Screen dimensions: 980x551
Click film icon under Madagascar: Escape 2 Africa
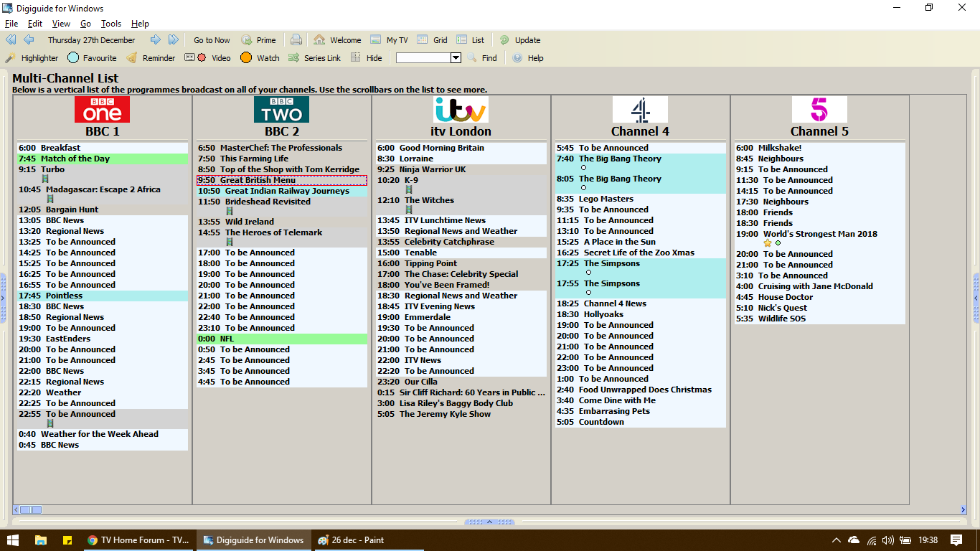[50, 199]
